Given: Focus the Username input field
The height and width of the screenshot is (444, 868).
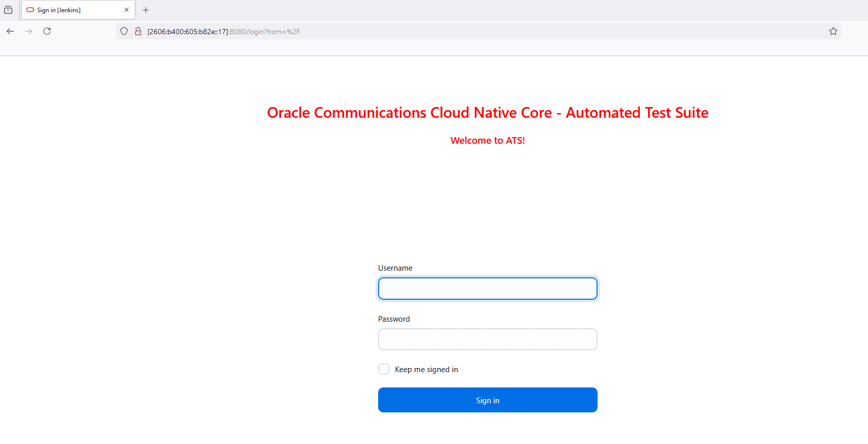Looking at the screenshot, I should coord(488,289).
